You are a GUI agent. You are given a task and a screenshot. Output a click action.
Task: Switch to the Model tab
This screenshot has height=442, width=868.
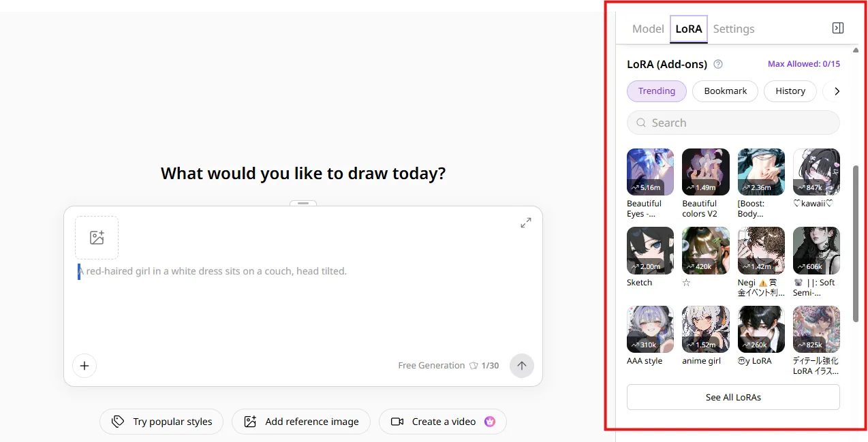point(648,29)
